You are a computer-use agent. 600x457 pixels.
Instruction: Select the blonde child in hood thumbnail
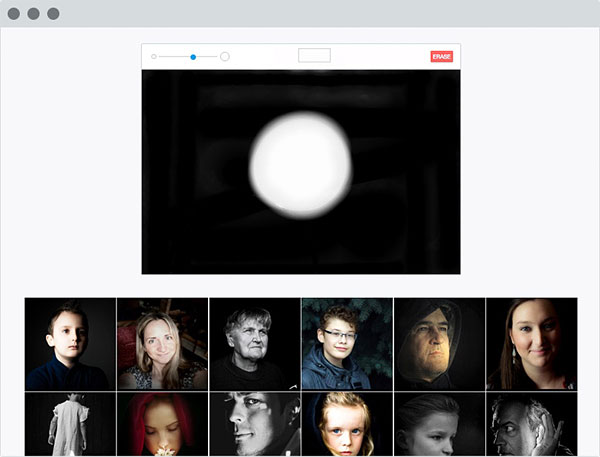[346, 424]
